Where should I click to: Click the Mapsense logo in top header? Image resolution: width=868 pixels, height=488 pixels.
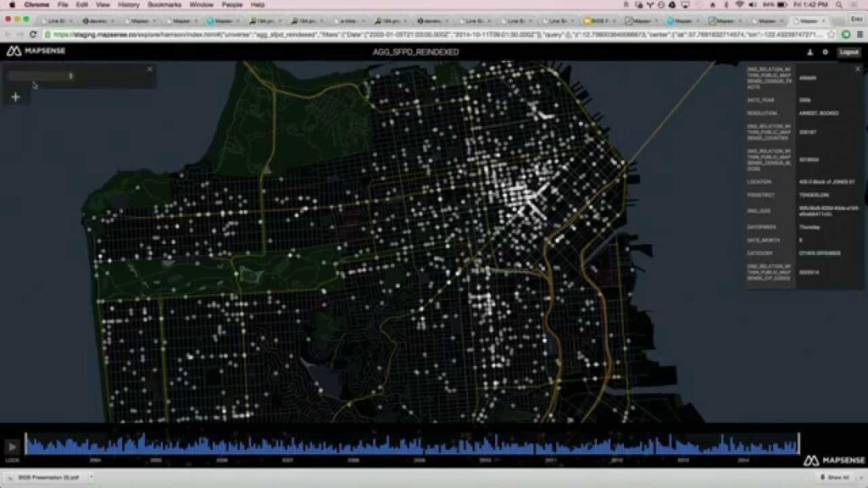click(x=36, y=52)
